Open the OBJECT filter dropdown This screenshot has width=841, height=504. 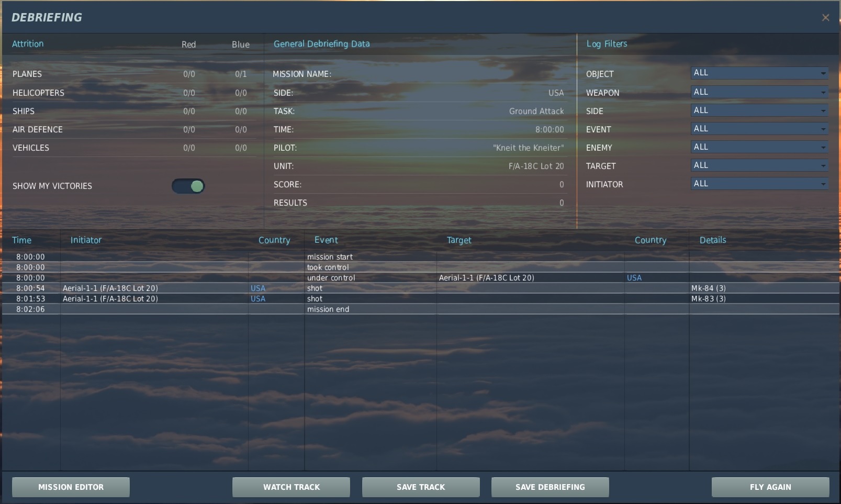point(759,73)
